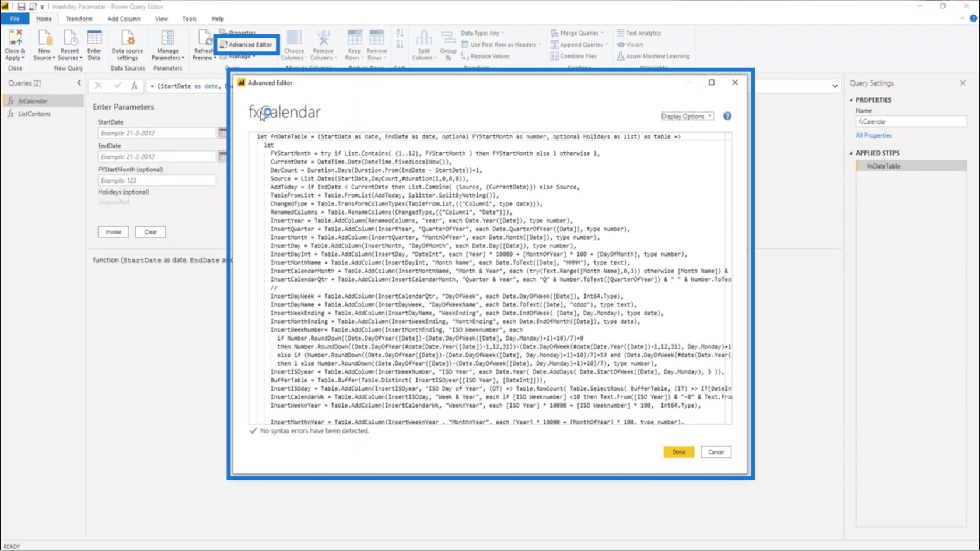Click the Remove Rows icon
The width and height of the screenshot is (980, 551).
click(x=377, y=38)
